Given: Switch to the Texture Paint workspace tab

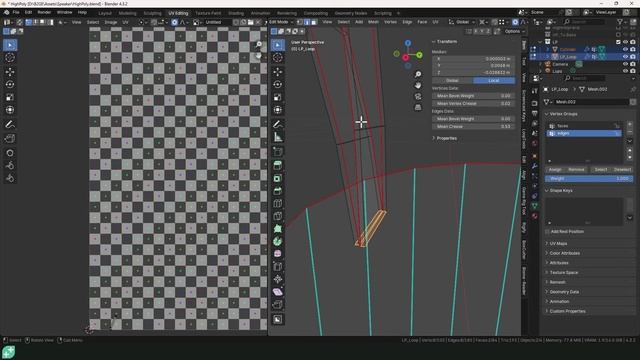Looking at the screenshot, I should (x=208, y=13).
